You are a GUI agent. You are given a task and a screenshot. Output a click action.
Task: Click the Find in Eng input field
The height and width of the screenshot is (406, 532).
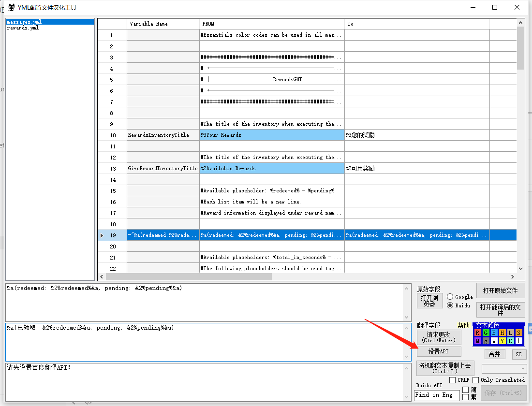pyautogui.click(x=436, y=395)
